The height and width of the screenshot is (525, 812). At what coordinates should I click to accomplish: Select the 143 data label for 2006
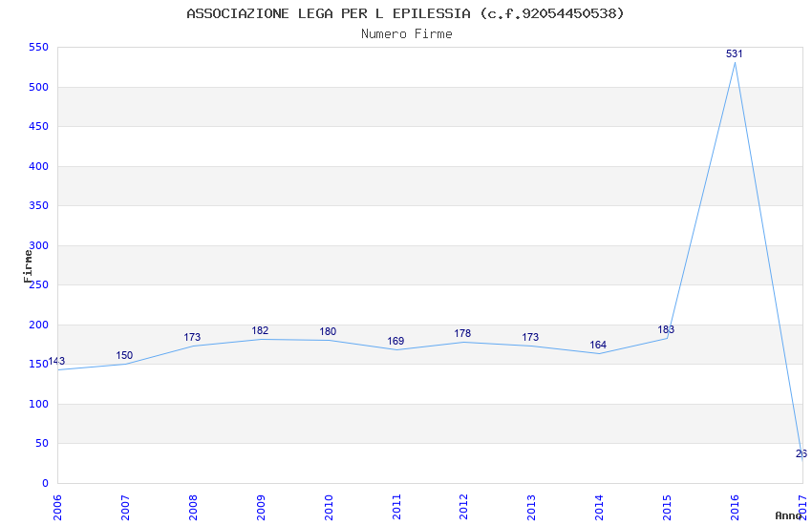[x=56, y=361]
